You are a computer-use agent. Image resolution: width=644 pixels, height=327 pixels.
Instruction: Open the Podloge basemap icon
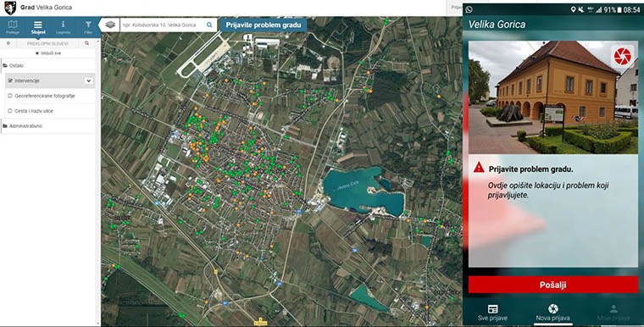coord(13,27)
